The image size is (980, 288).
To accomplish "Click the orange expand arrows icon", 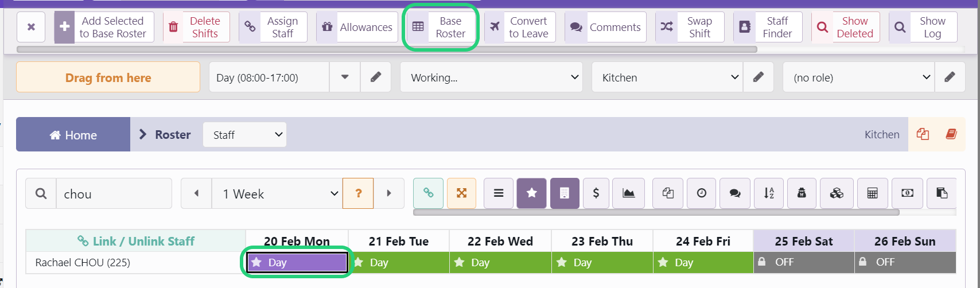I will 461,193.
